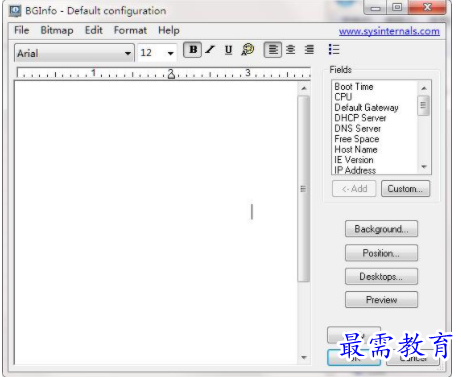
Task: Close the BGInfo window
Action: click(427, 7)
